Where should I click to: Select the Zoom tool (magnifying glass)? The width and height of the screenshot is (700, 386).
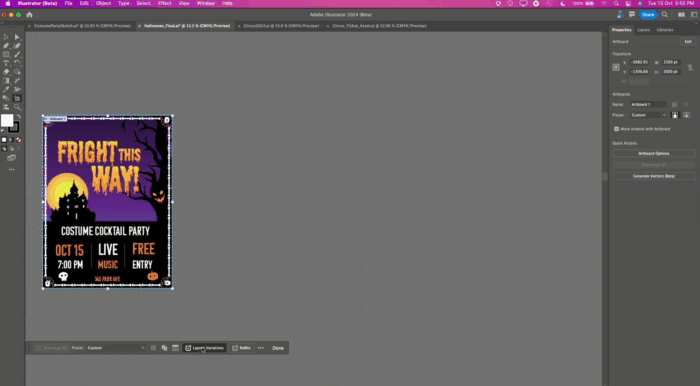pyautogui.click(x=17, y=107)
